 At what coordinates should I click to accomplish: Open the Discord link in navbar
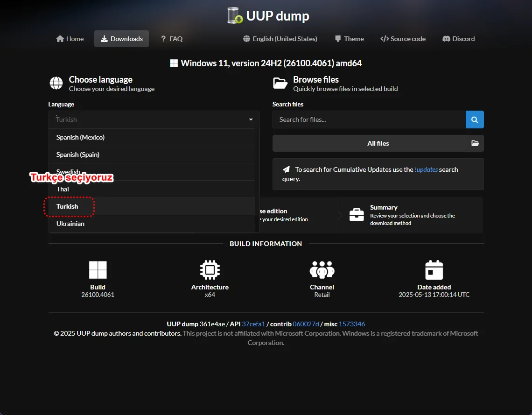[459, 39]
